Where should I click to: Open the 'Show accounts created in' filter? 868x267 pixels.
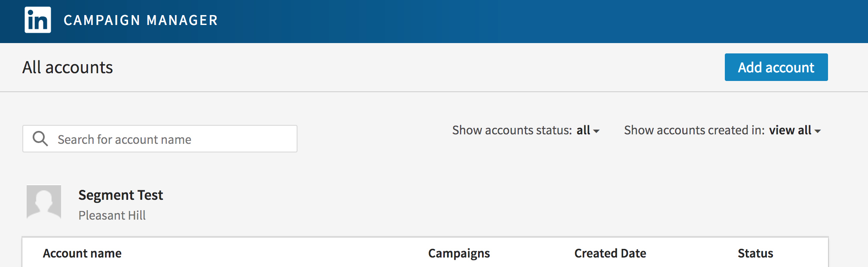click(791, 130)
